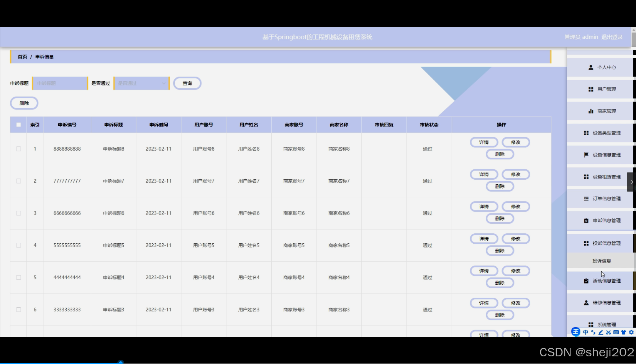Open 个人中心 sidebar menu
The height and width of the screenshot is (364, 636).
[600, 67]
